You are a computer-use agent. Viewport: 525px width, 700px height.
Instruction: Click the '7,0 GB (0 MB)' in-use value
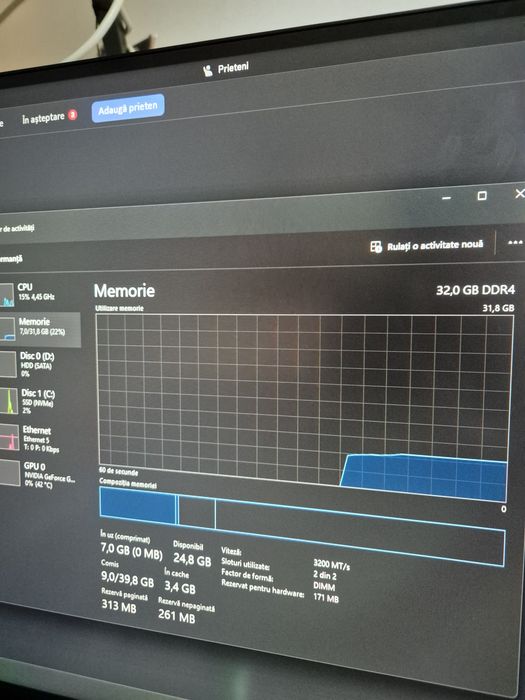point(131,550)
